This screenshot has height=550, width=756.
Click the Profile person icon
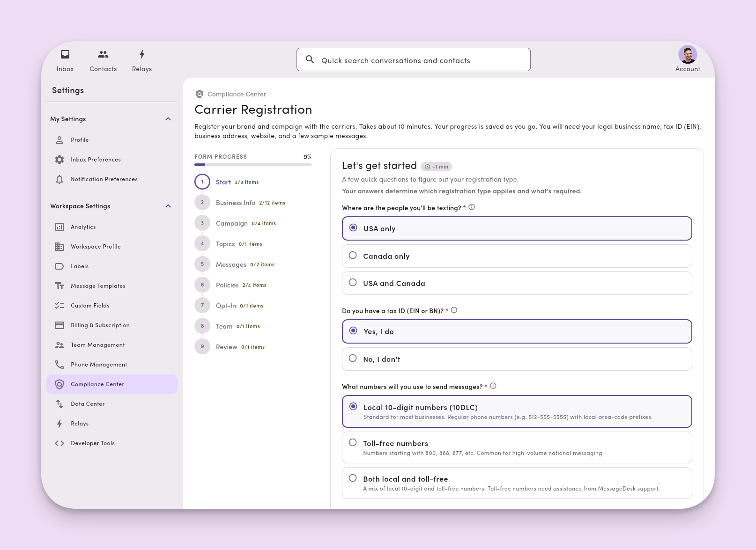click(x=59, y=140)
